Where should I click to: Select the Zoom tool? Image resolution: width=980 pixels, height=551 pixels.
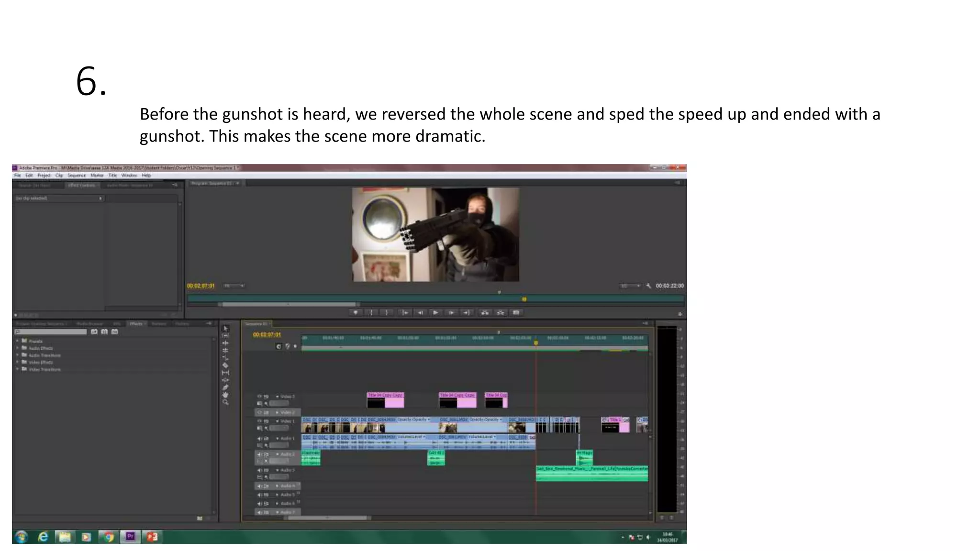tap(226, 403)
